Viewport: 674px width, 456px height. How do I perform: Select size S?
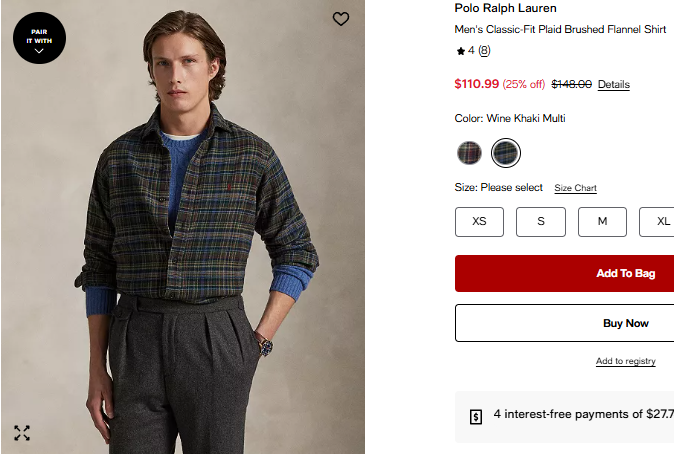pos(541,222)
